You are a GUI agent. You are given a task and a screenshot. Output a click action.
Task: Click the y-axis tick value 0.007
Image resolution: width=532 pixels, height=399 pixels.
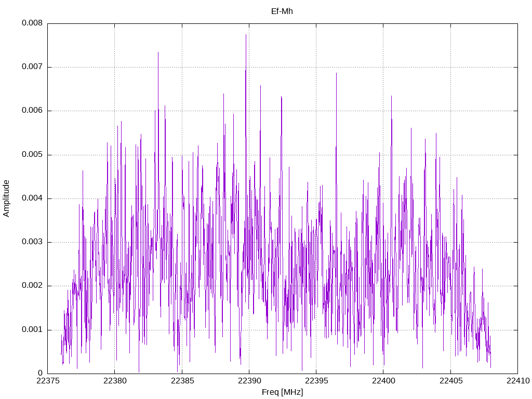[32, 67]
